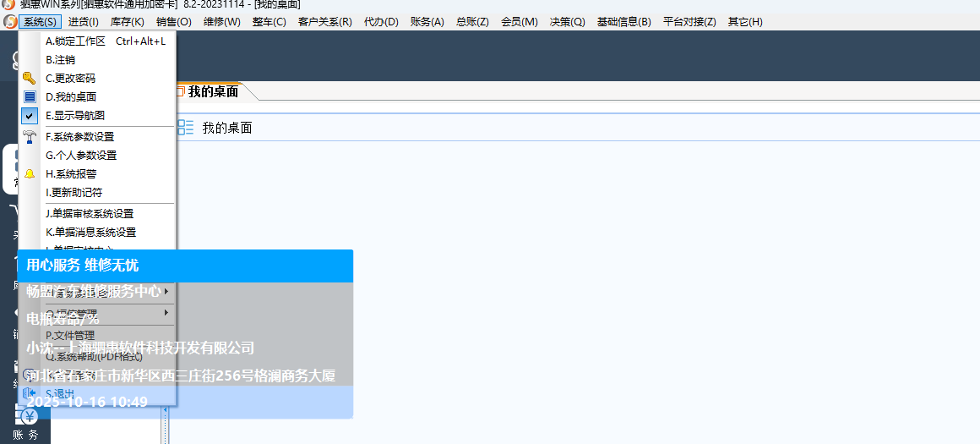980x444 pixels.
Task: Click the list icon beside the 我的桌面 heading
Action: pyautogui.click(x=186, y=128)
